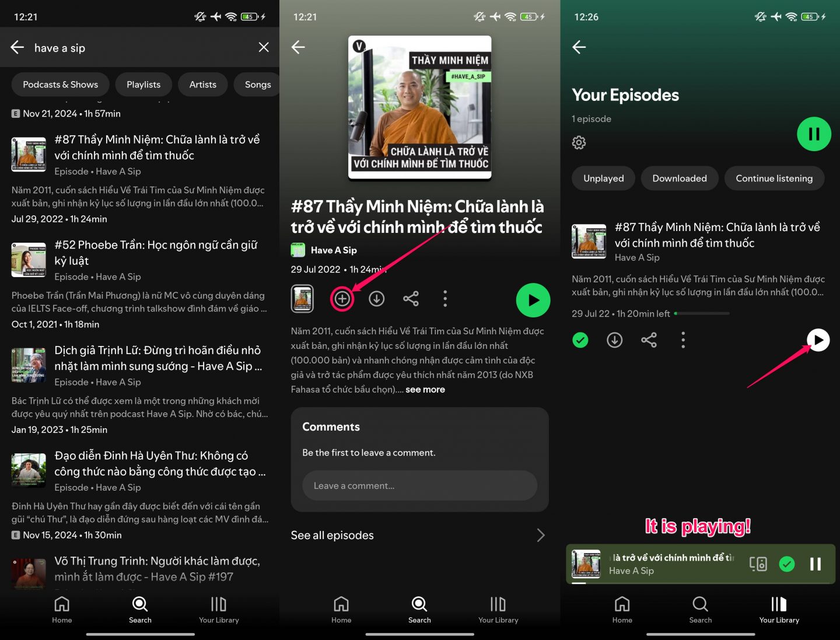Screen dimensions: 840x640
Task: Share the episode from detail page
Action: (411, 299)
